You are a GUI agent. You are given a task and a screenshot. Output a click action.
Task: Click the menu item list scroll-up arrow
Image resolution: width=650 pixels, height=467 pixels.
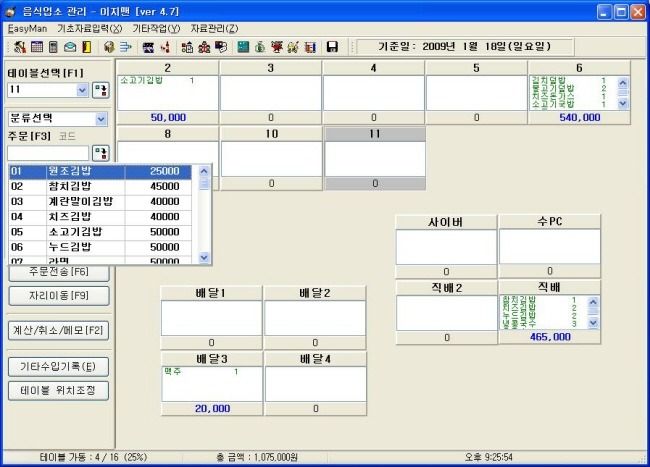tap(204, 171)
